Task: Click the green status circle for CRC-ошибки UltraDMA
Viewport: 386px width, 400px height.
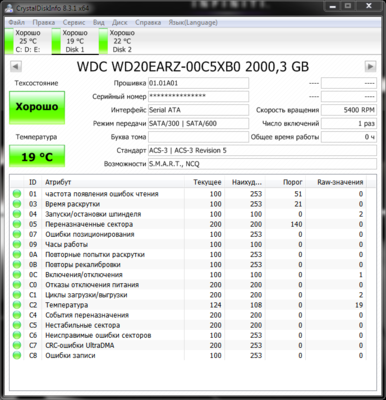Action: click(17, 345)
